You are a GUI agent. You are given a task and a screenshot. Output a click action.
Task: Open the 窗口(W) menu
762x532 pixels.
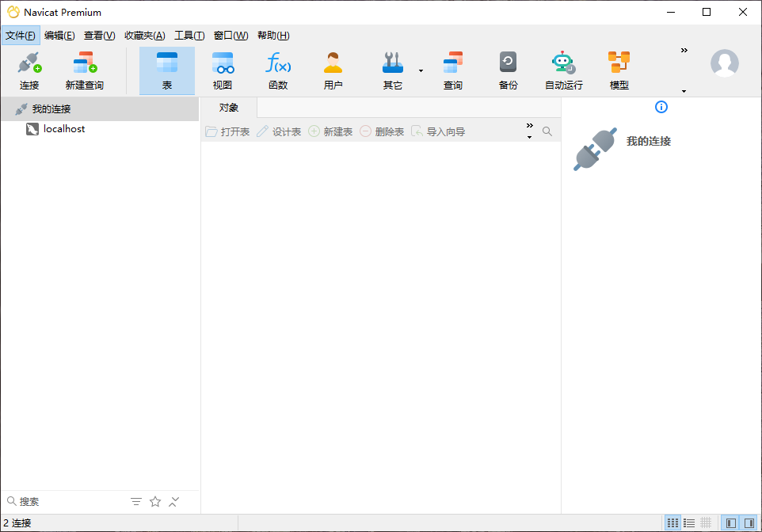[231, 36]
